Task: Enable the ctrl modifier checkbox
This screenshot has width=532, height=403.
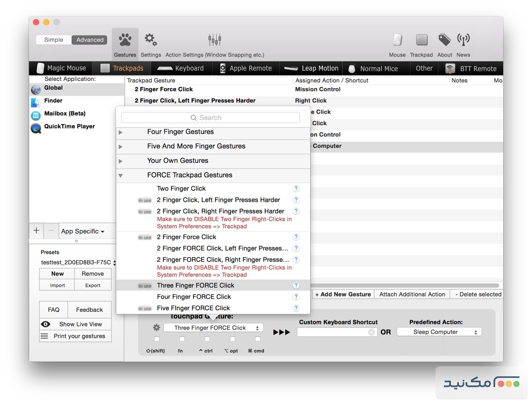Action: (x=207, y=339)
